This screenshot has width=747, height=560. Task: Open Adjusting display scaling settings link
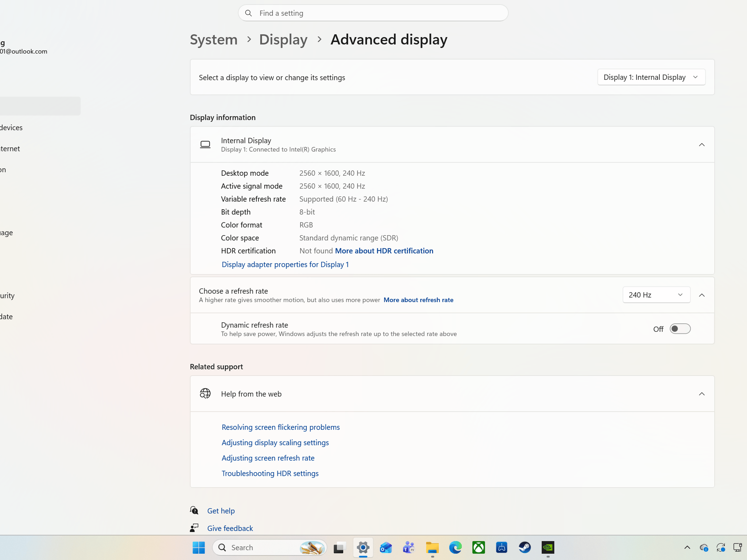[x=275, y=442]
